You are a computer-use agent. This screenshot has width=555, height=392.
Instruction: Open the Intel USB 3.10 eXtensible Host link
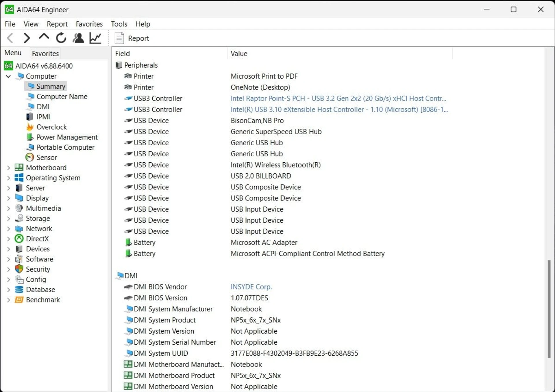339,109
